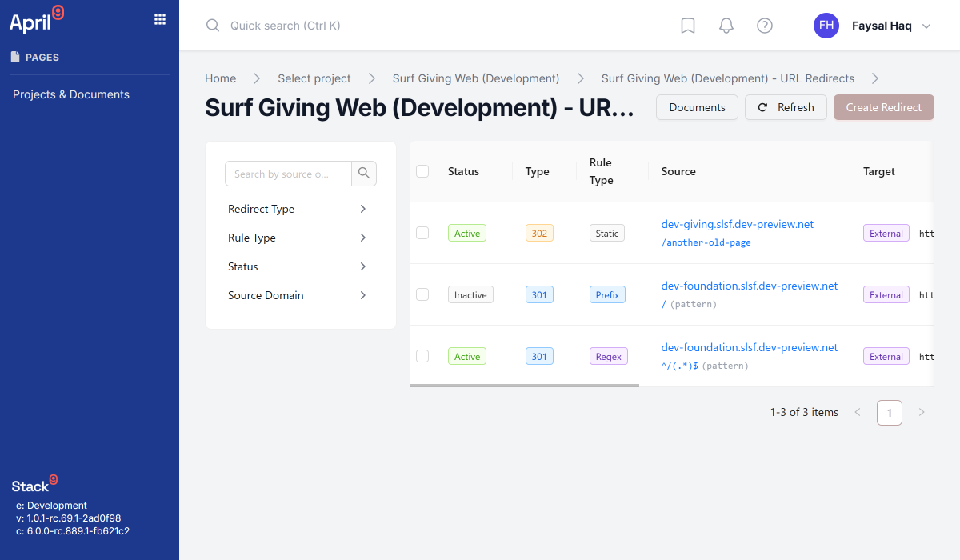Image resolution: width=960 pixels, height=560 pixels.
Task: Click the Inactive status tag
Action: pyautogui.click(x=470, y=295)
